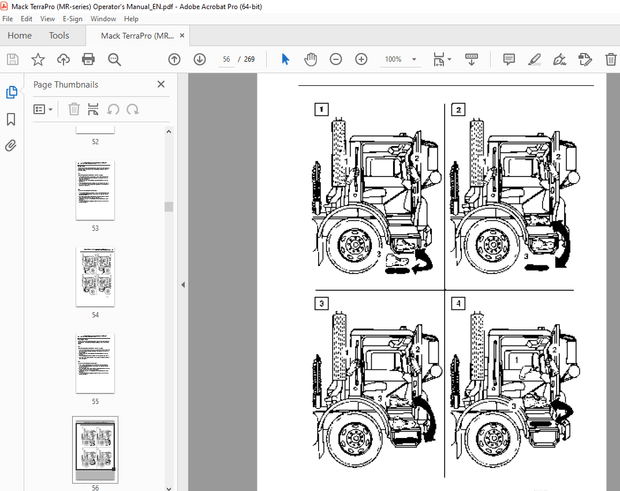Click the trash delete icon in toolbar
The height and width of the screenshot is (491, 620).
[611, 60]
